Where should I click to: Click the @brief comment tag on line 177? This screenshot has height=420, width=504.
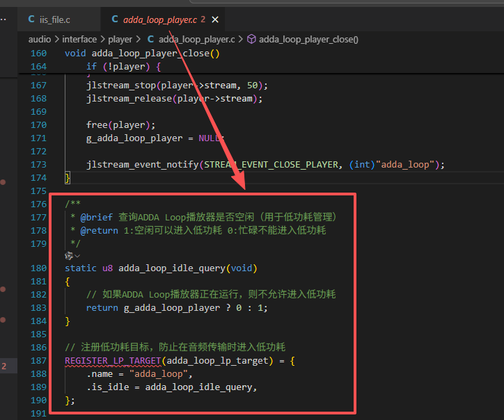click(x=97, y=218)
